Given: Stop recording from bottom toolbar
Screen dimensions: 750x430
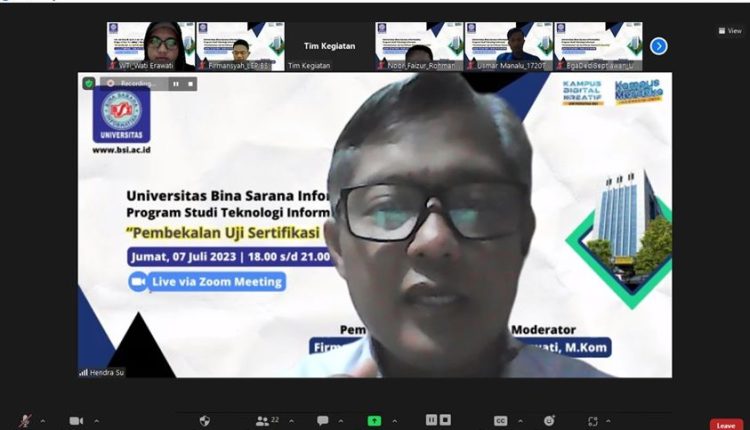Looking at the screenshot, I should pos(445,420).
